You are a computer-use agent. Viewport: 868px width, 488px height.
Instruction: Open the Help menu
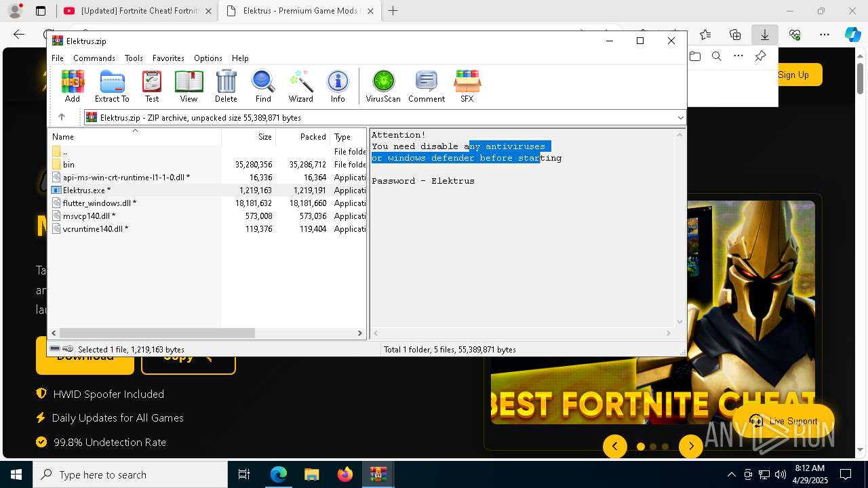240,58
